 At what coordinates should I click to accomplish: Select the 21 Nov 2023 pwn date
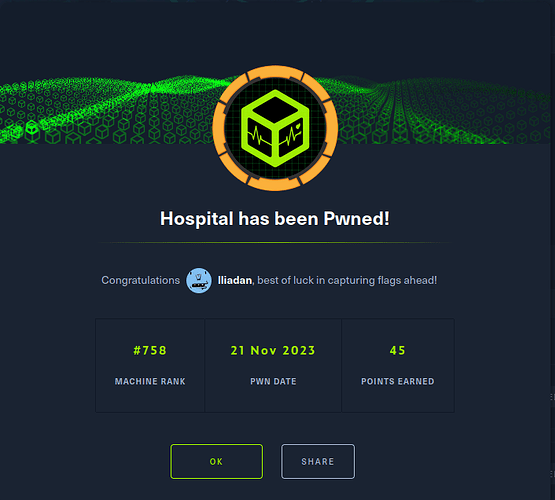(273, 350)
